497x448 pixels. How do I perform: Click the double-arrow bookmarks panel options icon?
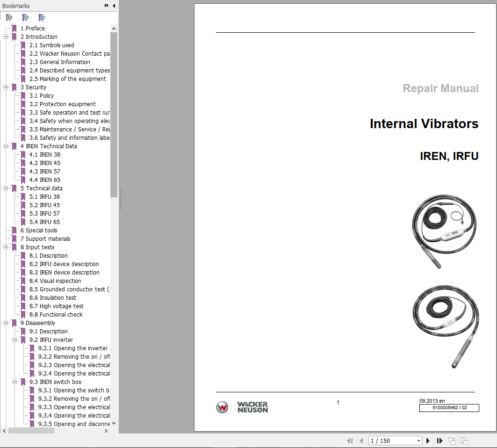point(107,6)
